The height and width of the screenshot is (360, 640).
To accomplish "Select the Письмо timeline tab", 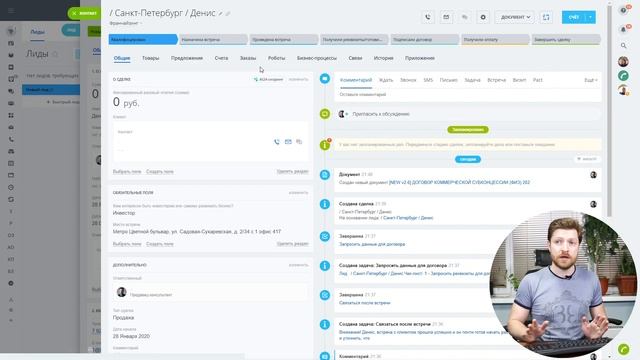I will (449, 80).
